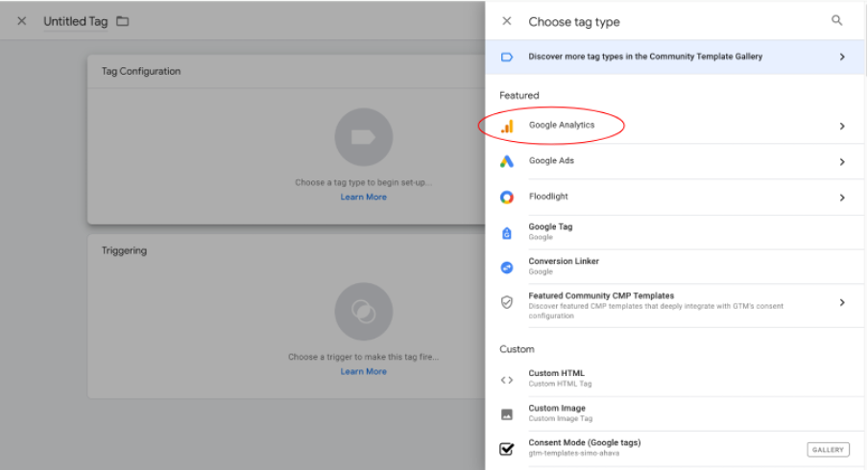Click the Conversion Linker icon
Image resolution: width=868 pixels, height=470 pixels.
(x=507, y=268)
